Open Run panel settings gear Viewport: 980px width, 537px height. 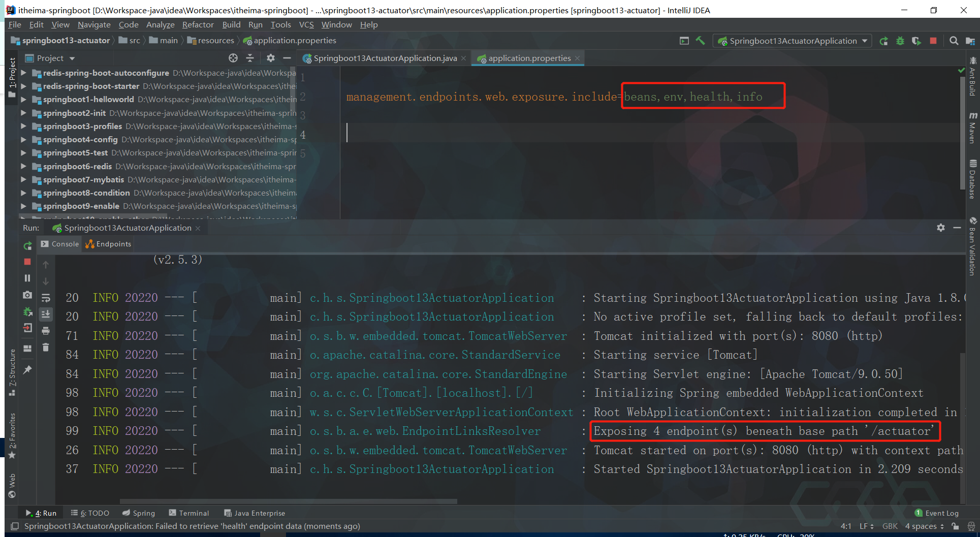pos(941,228)
